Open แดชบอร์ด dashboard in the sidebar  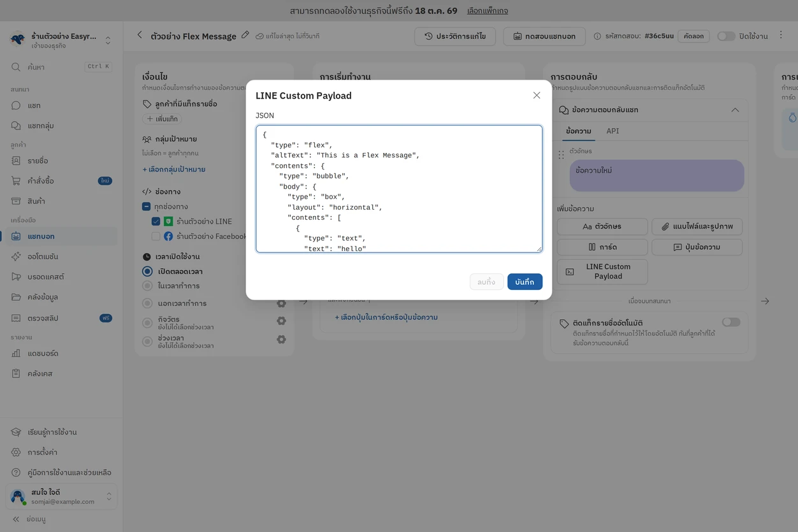[61, 353]
